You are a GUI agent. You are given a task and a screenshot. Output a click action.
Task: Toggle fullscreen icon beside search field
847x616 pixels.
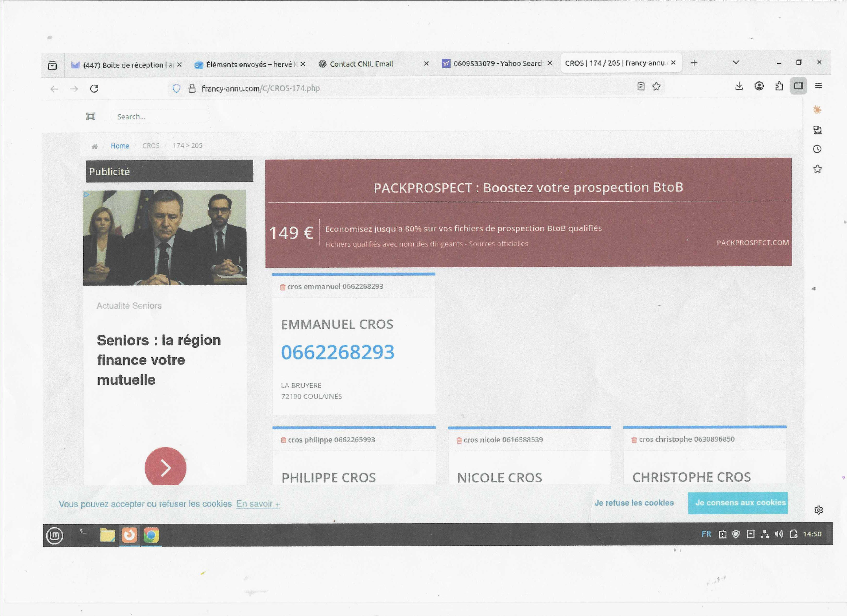coord(90,116)
